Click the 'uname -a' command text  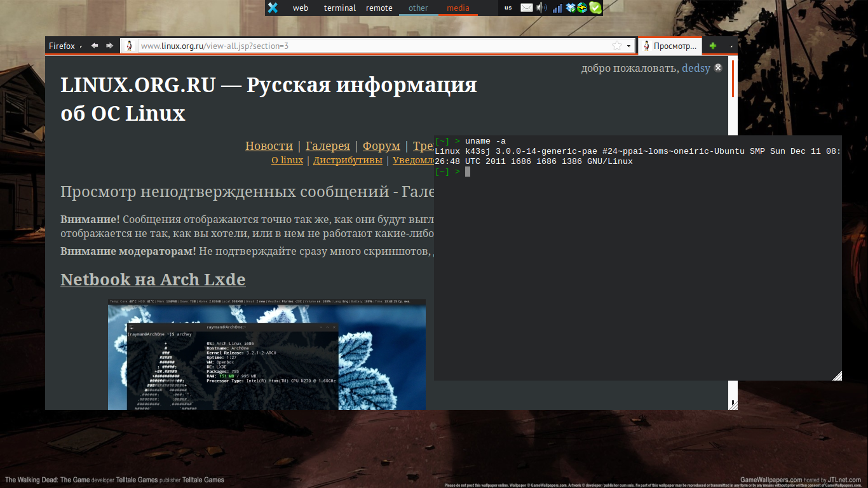pyautogui.click(x=485, y=141)
